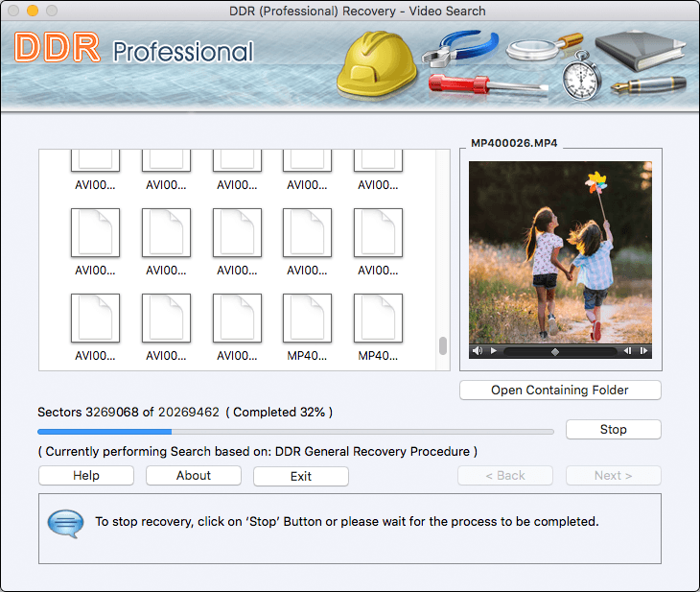700x592 pixels.
Task: Click the fountain pen banner icon
Action: click(x=648, y=84)
